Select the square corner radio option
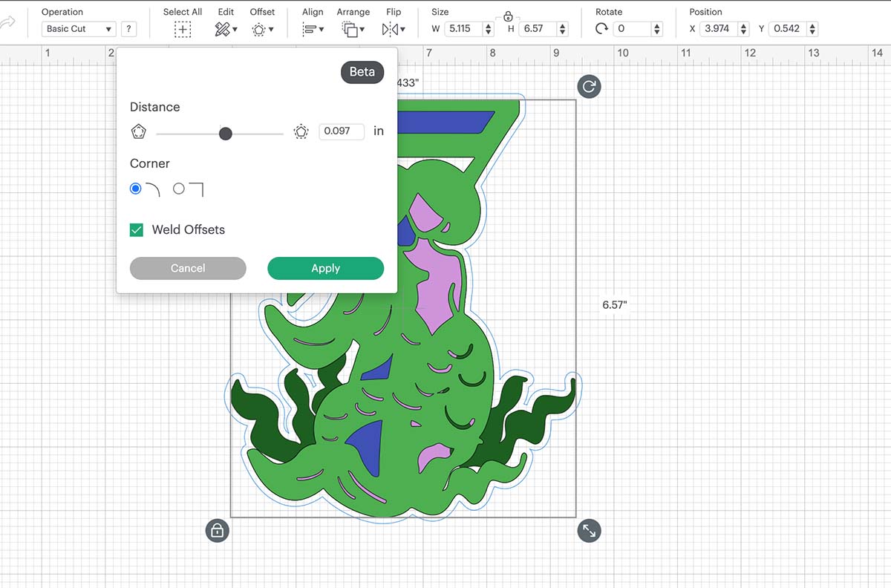This screenshot has width=891, height=588. [179, 189]
